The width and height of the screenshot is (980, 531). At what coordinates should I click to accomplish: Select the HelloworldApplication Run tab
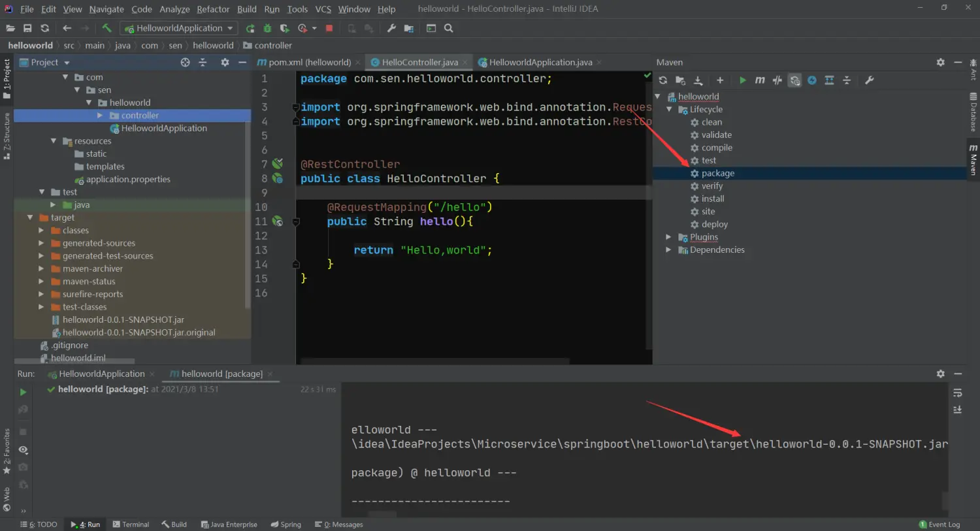click(x=101, y=374)
